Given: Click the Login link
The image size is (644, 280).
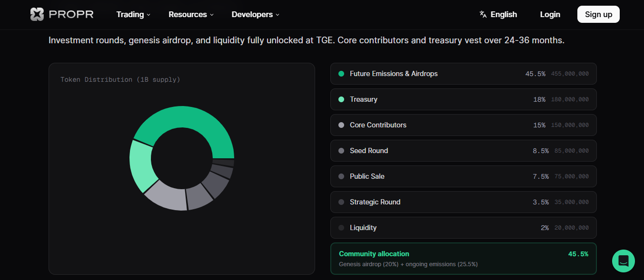Looking at the screenshot, I should (x=550, y=14).
